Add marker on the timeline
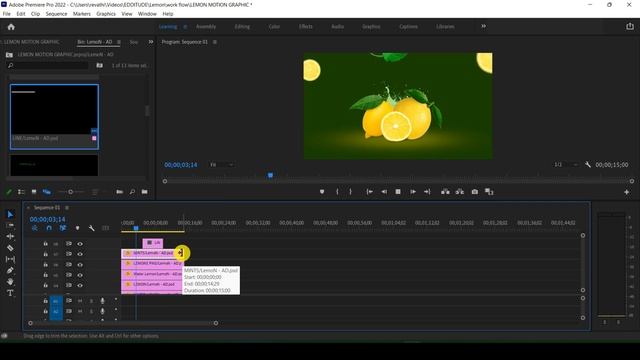Image resolution: width=640 pixels, height=360 pixels. coord(77,228)
